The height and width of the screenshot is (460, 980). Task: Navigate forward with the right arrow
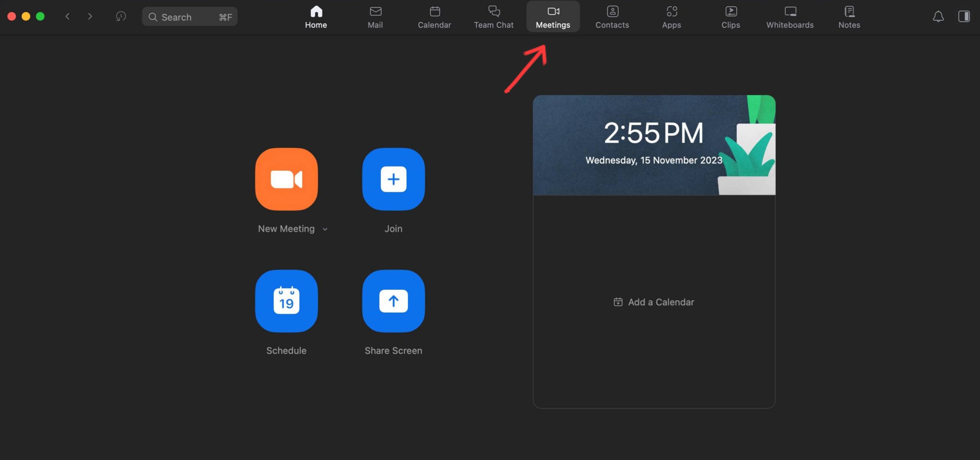click(x=90, y=16)
